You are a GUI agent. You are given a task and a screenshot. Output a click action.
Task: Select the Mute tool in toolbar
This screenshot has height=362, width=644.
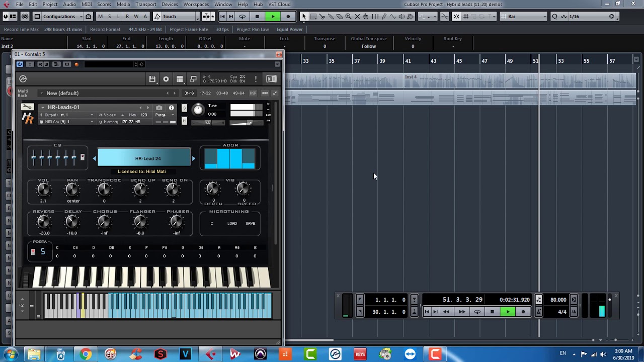(357, 17)
